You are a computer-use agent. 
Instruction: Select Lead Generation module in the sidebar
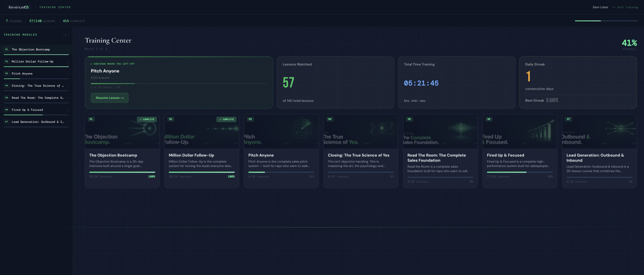coord(36,122)
